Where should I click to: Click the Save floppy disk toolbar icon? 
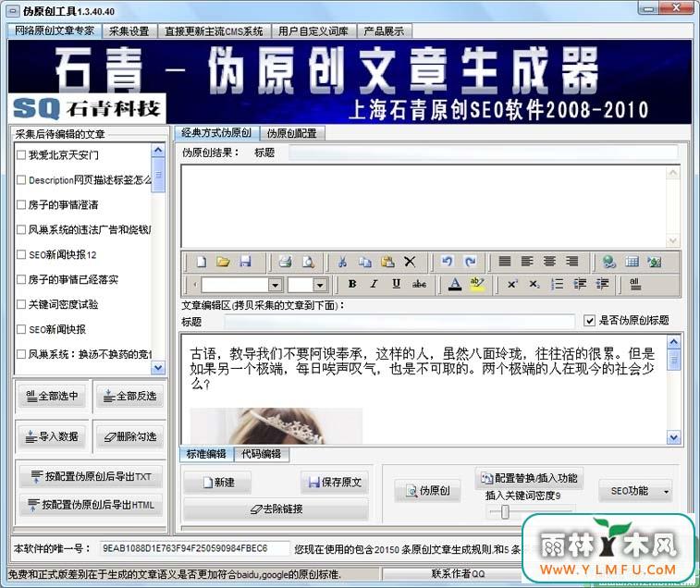tap(245, 262)
